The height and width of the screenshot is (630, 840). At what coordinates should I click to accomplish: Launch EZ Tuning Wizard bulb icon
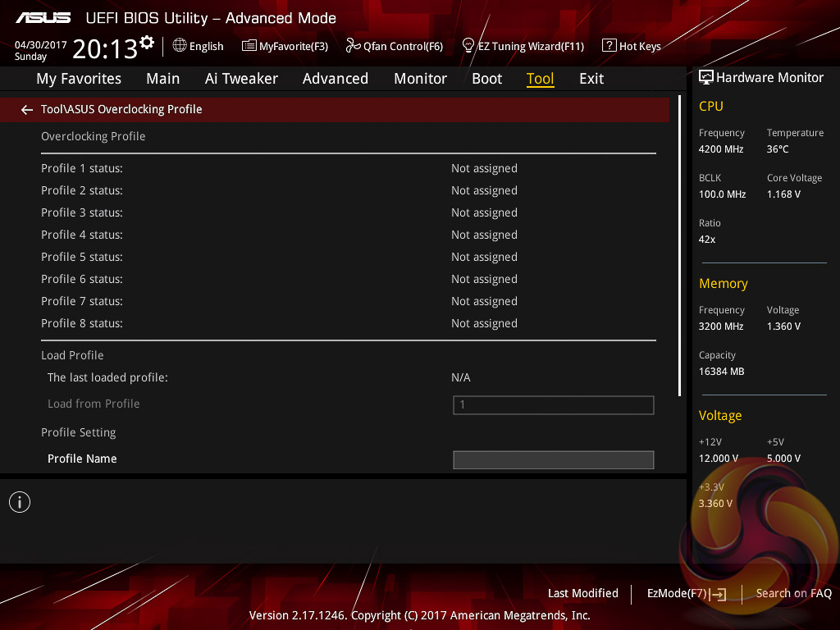pos(468,46)
